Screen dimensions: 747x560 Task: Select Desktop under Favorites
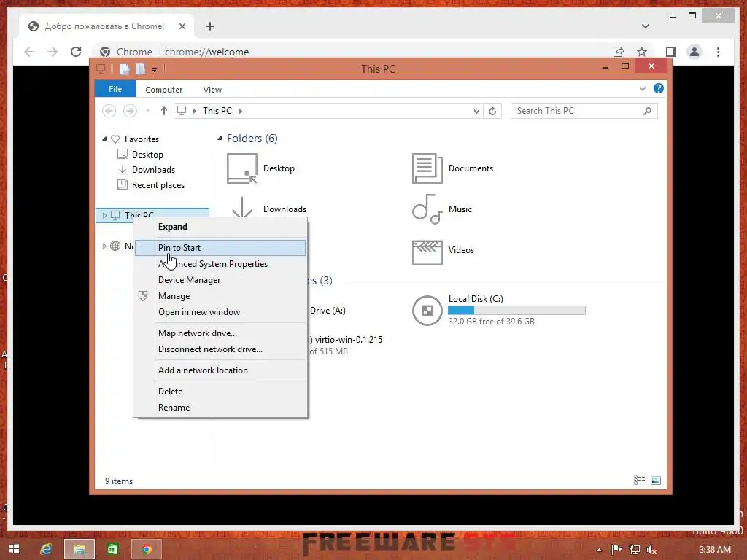click(x=147, y=155)
